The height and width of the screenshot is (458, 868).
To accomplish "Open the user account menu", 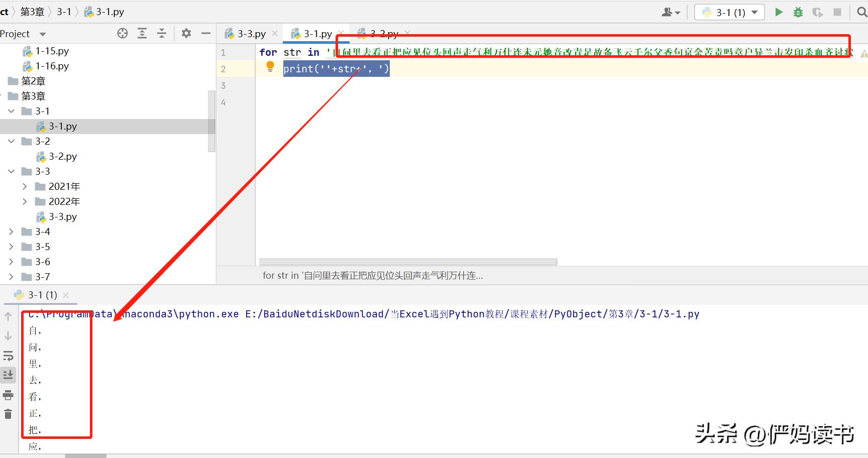I will pos(671,12).
